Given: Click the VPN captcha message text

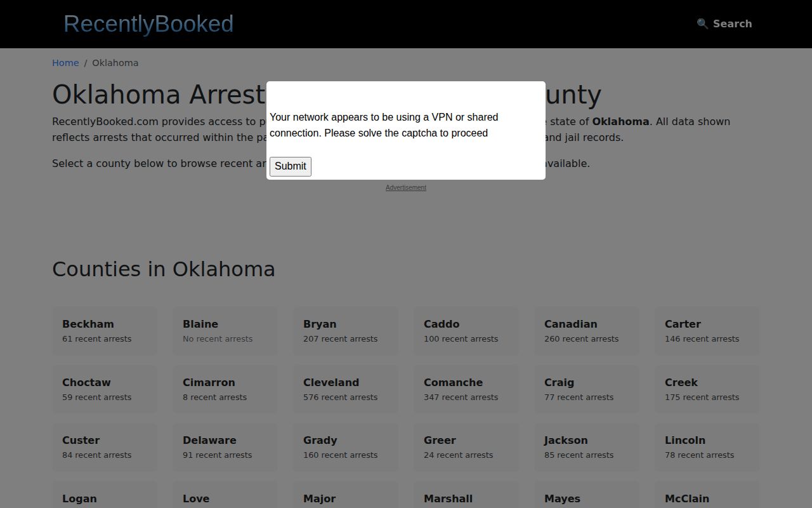Looking at the screenshot, I should 384,125.
